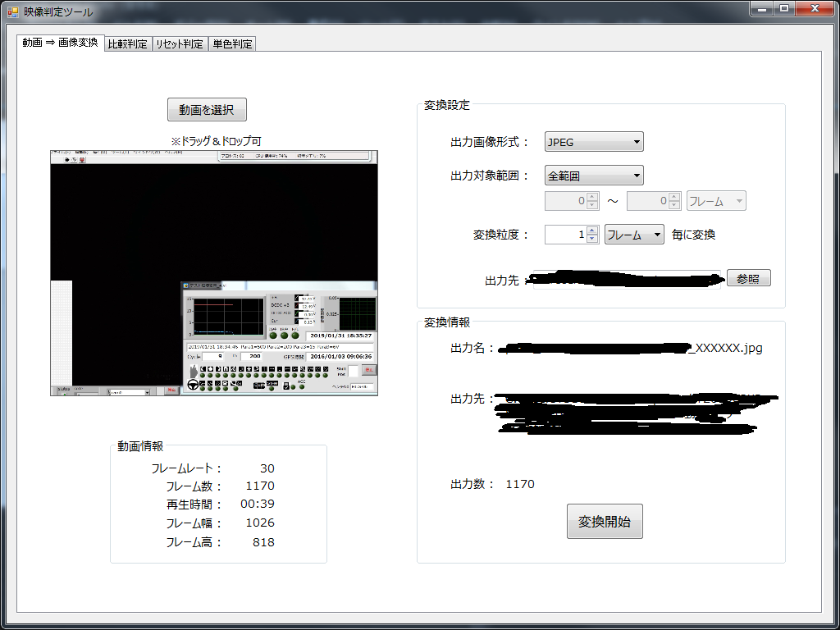Click the ※ドラッグ＆ドロップ可 note
The height and width of the screenshot is (630, 840).
pos(216,141)
